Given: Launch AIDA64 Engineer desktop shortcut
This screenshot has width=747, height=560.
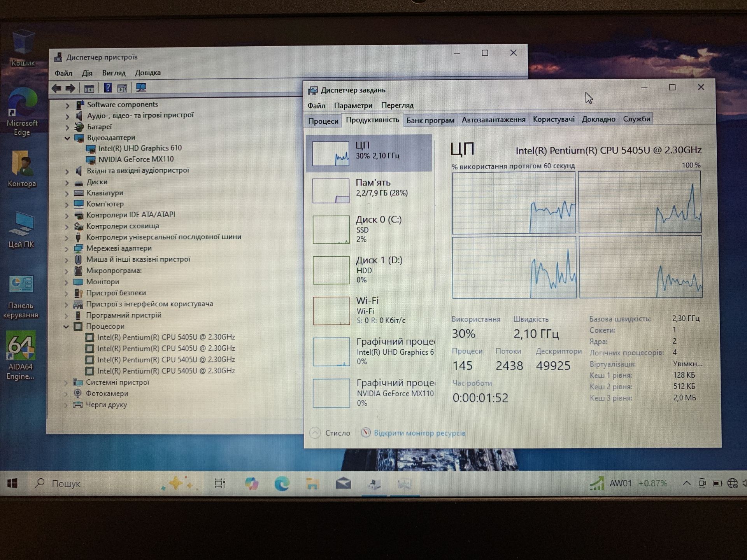Looking at the screenshot, I should click(x=21, y=356).
